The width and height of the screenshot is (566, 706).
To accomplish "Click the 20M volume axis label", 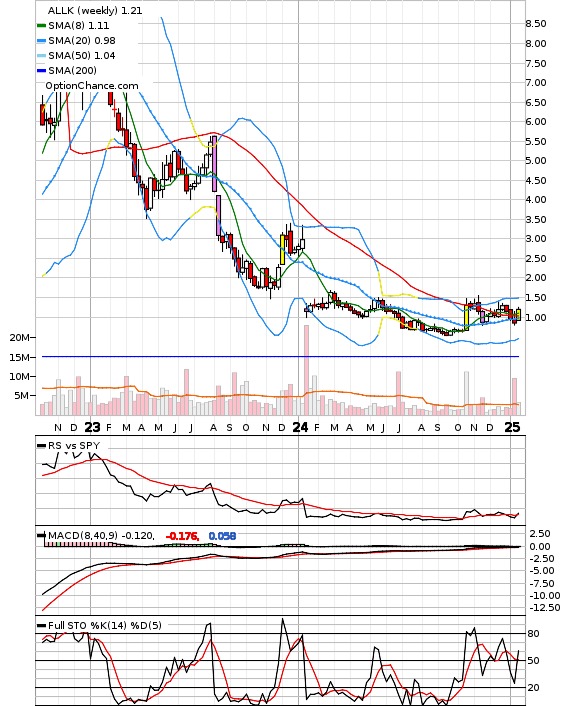I will point(20,338).
